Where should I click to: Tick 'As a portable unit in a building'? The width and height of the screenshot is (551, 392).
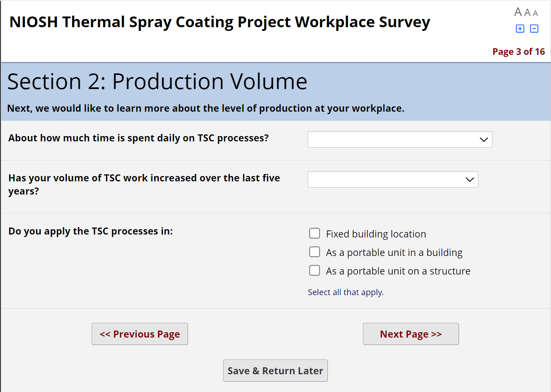coord(315,252)
